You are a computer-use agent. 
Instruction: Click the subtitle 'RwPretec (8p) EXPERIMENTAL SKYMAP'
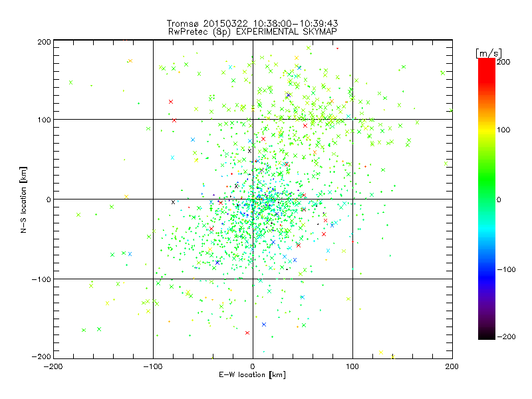click(x=253, y=32)
